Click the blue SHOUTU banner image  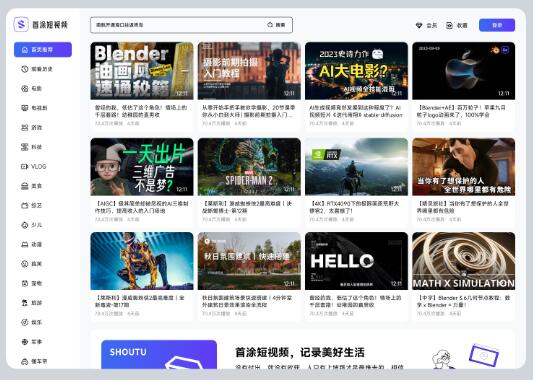tap(159, 355)
